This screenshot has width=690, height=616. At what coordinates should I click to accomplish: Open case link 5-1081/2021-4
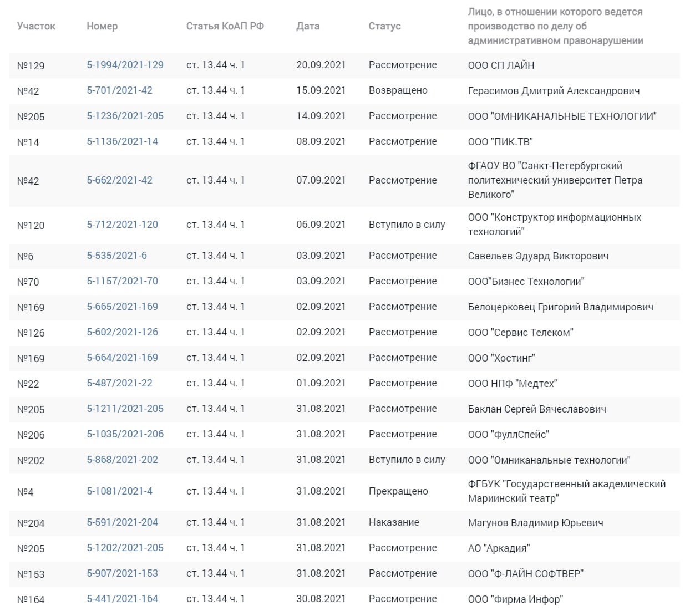click(119, 491)
